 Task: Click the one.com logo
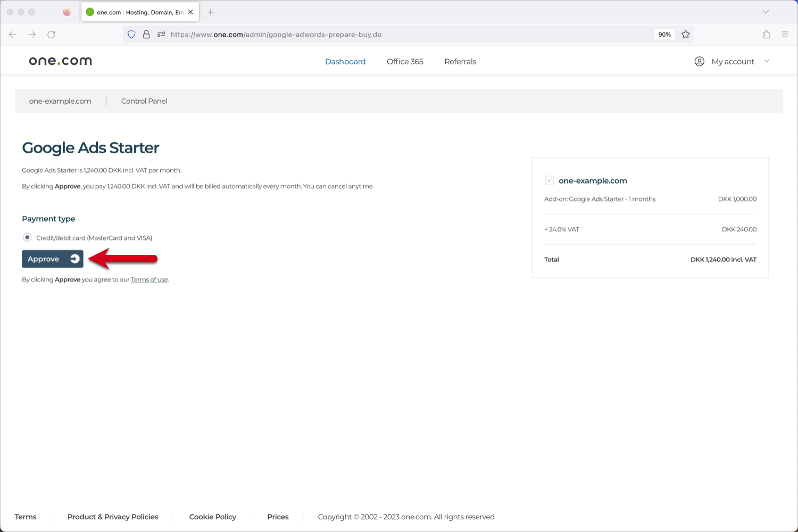coord(60,60)
